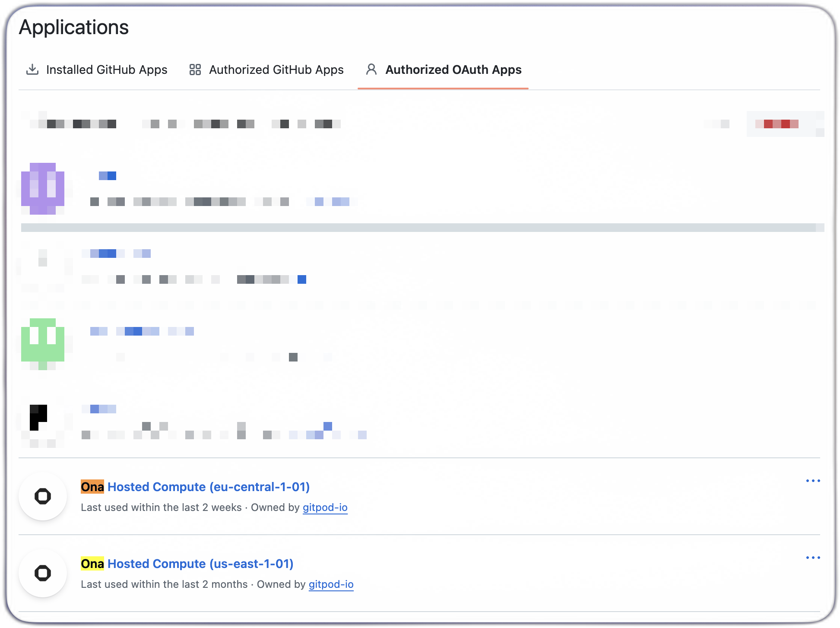
Task: Open options menu for eu-central-1-01 app
Action: coord(813,481)
